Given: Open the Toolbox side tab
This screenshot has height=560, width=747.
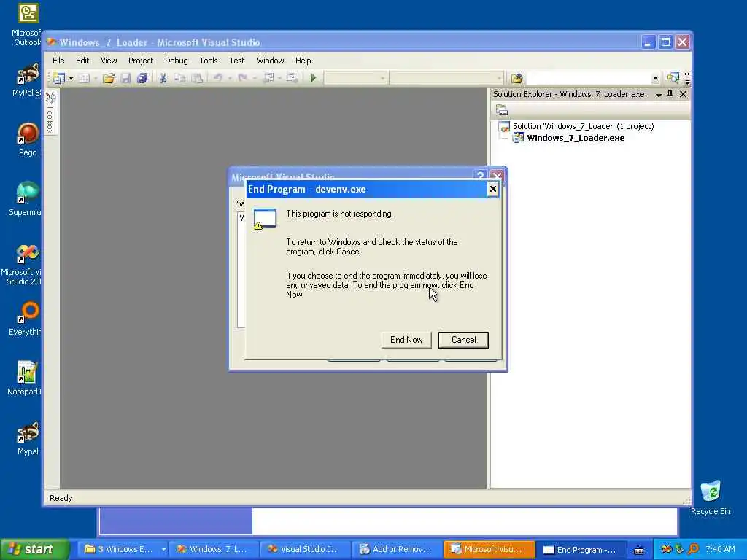Looking at the screenshot, I should tap(50, 112).
